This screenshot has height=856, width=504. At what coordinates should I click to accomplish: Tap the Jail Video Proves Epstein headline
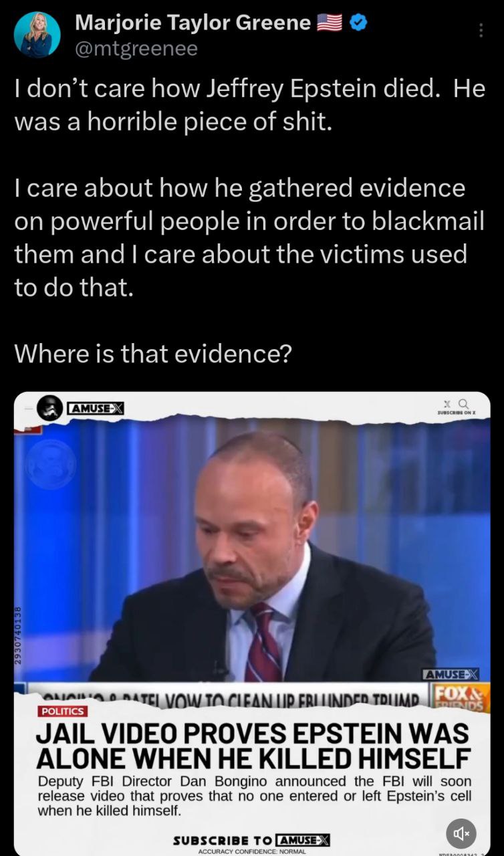click(253, 746)
